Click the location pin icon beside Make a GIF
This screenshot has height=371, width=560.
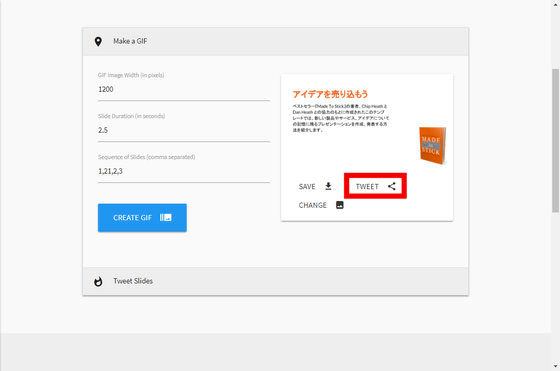[98, 41]
